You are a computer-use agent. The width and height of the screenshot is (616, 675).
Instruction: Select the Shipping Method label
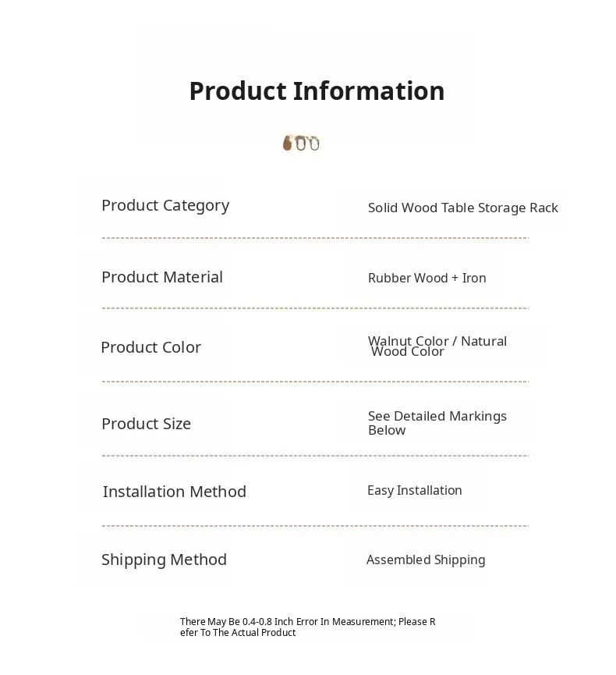(x=165, y=560)
